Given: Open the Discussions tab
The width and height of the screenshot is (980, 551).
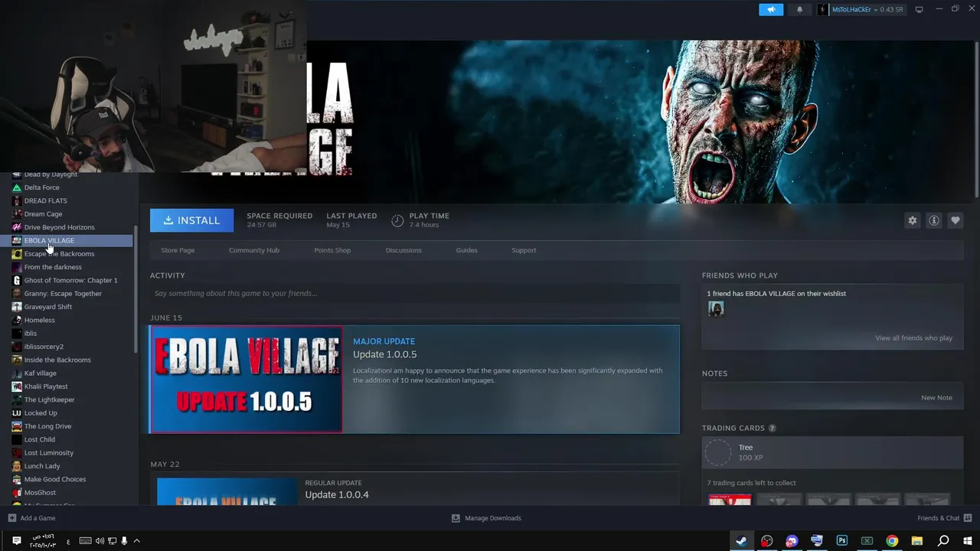Looking at the screenshot, I should click(403, 250).
